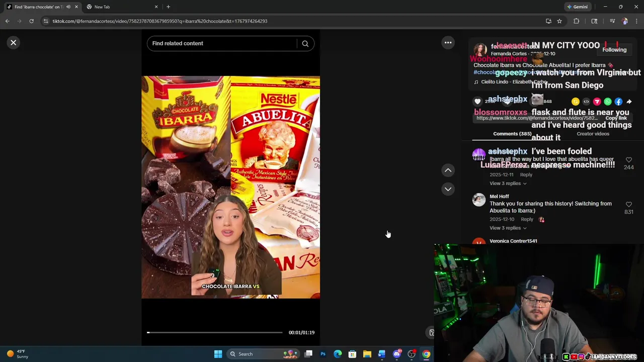This screenshot has height=362, width=644.
Task: Open Gemini in Chrome
Action: [577, 7]
